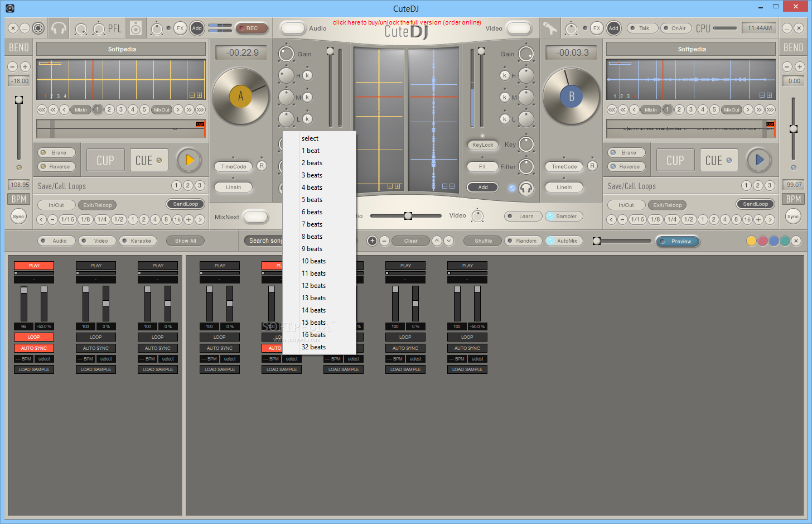The image size is (812, 524).
Task: Toggle the headphones monitoring icon in top toolbar
Action: pos(59,28)
